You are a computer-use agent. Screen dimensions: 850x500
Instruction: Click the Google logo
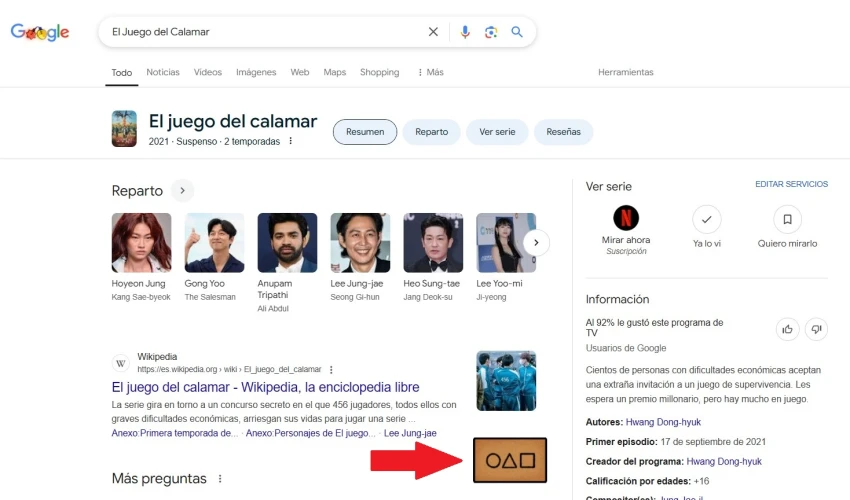40,32
